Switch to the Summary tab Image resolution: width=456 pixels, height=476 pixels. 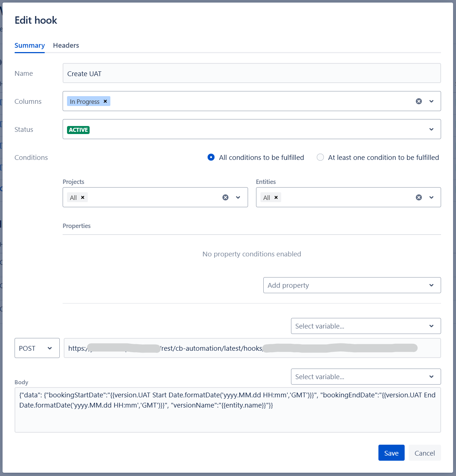click(30, 46)
